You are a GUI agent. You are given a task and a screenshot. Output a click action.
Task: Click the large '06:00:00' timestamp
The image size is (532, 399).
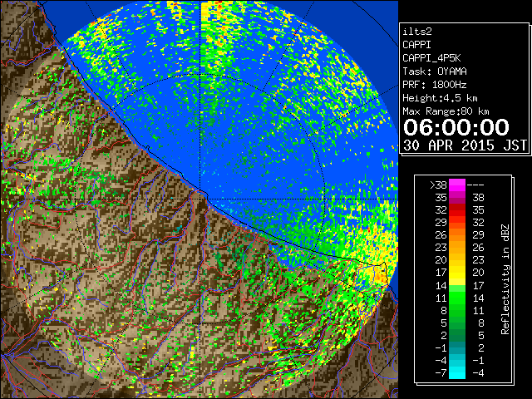(x=456, y=127)
